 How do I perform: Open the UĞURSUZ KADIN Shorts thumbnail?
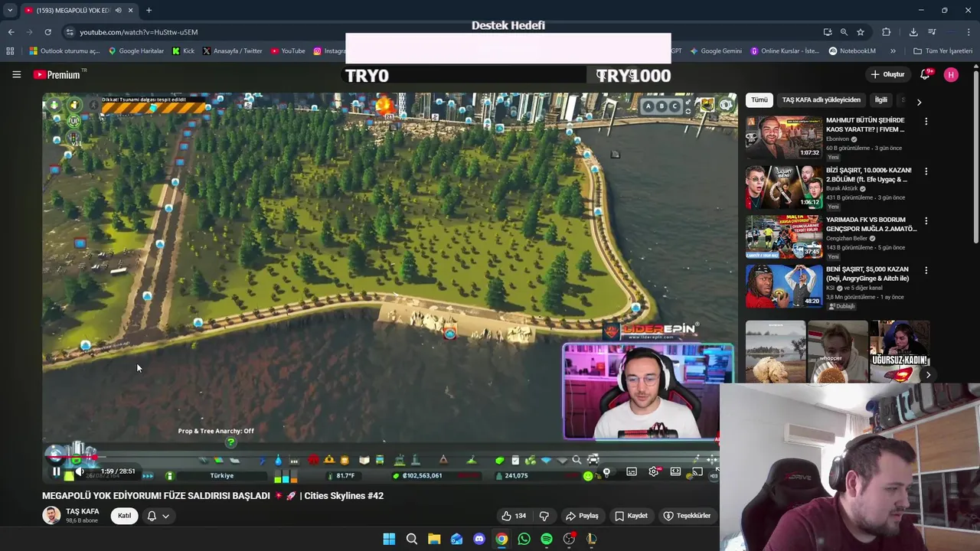point(900,351)
